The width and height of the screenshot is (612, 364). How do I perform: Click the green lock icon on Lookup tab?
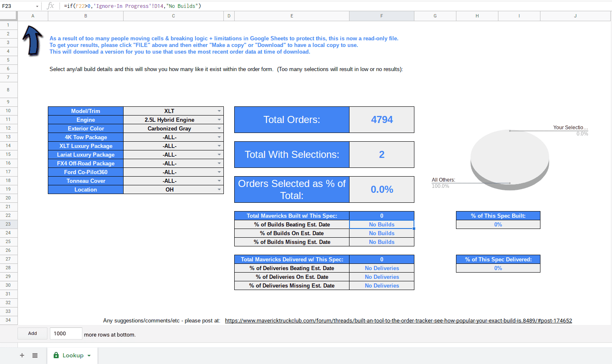(x=56, y=355)
